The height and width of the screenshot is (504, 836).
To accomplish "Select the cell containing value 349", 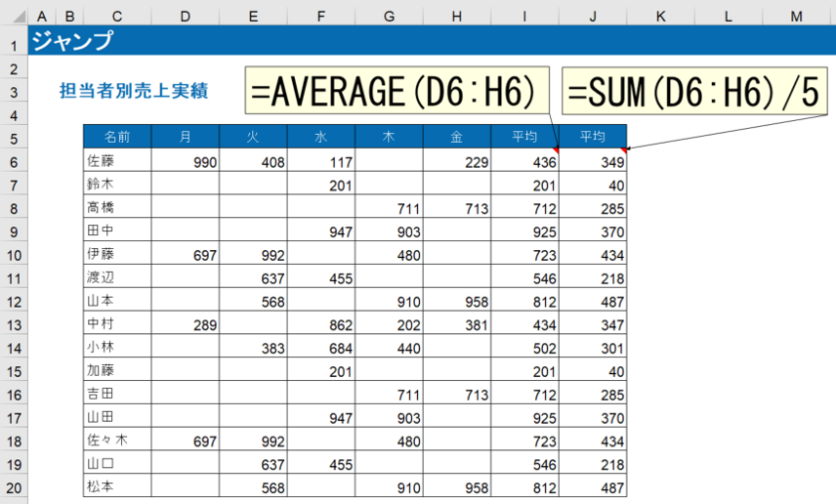I will (592, 161).
